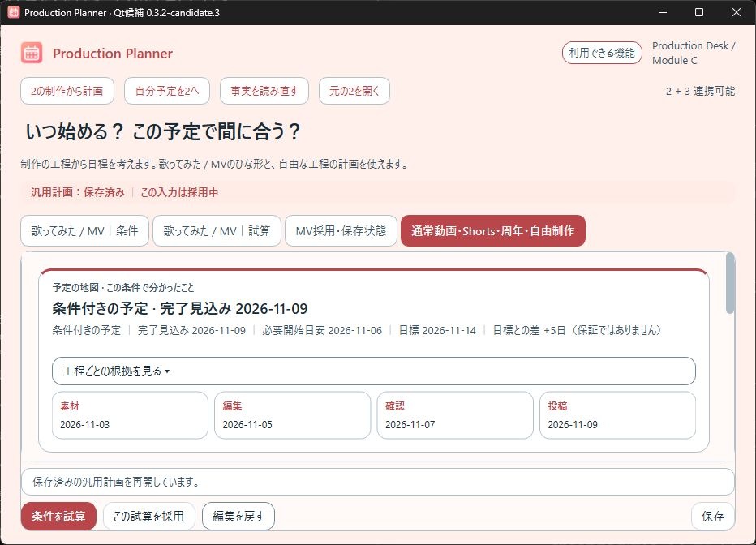
Task: Minimize the Production Planner window
Action: coord(663,12)
